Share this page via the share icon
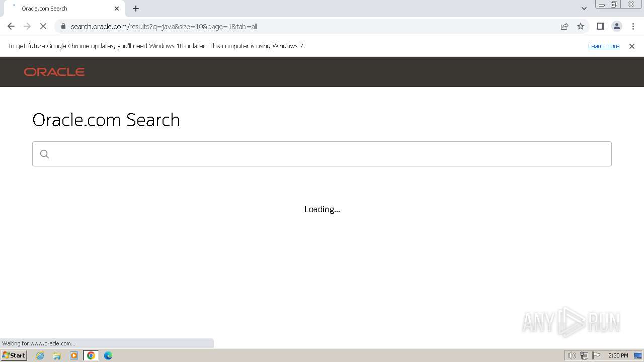The width and height of the screenshot is (644, 362). [565, 26]
